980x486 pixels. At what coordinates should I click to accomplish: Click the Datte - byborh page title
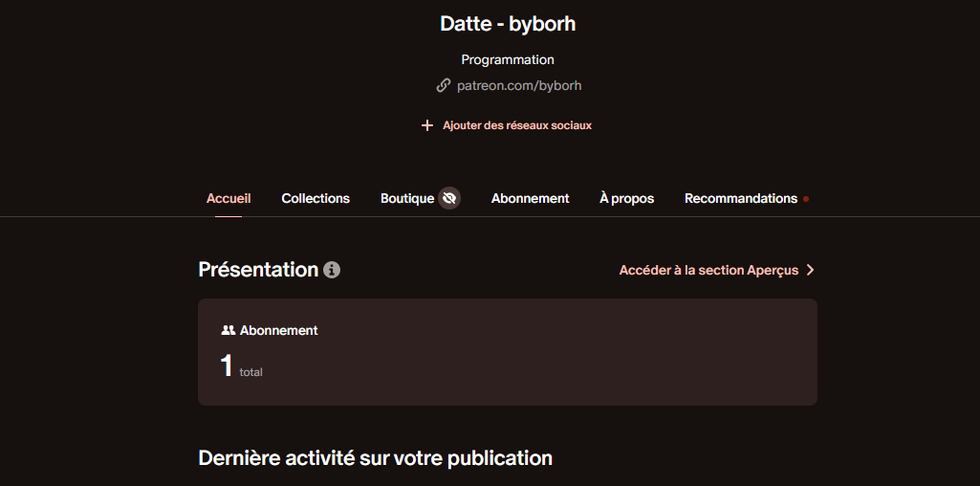coord(508,23)
